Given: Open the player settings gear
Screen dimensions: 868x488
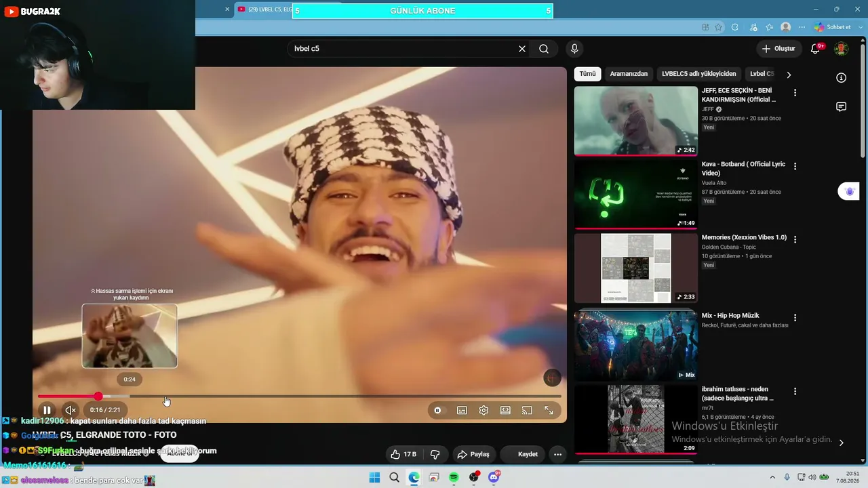Looking at the screenshot, I should [484, 410].
